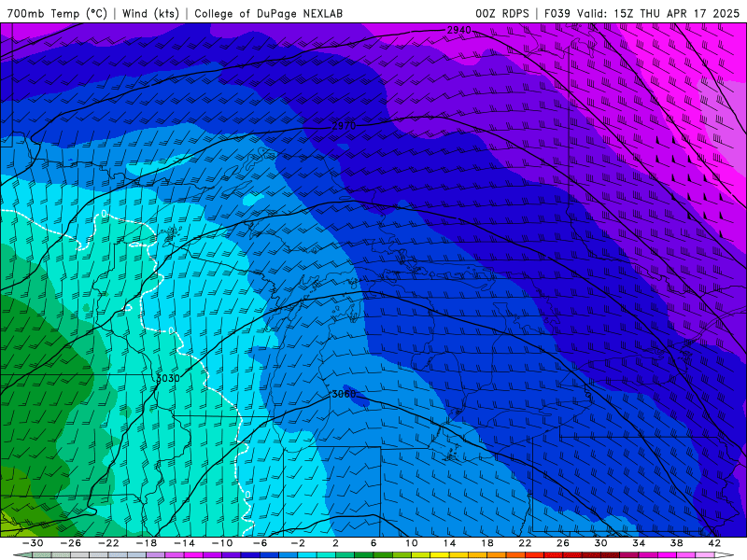This screenshot has height=560, width=747.
Task: Select the -2 colorbar tick label
Action: click(298, 543)
